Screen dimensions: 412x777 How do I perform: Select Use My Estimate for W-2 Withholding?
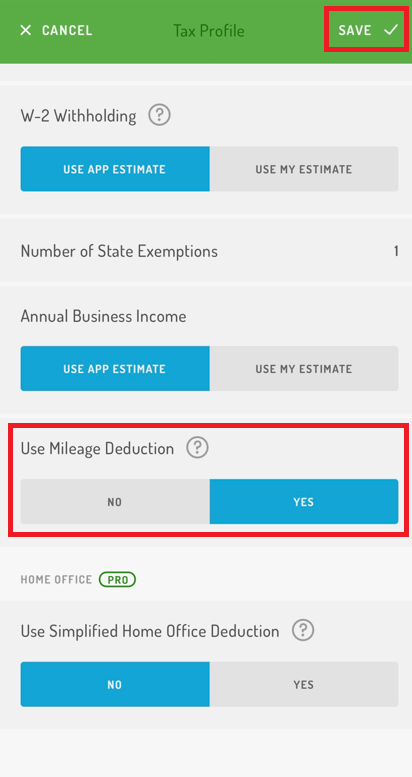[304, 169]
